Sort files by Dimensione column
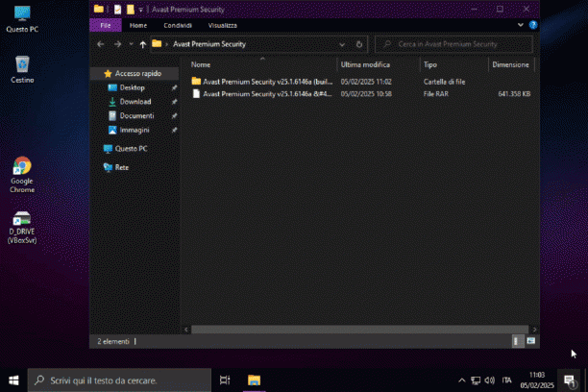The width and height of the screenshot is (588, 392). click(x=511, y=64)
